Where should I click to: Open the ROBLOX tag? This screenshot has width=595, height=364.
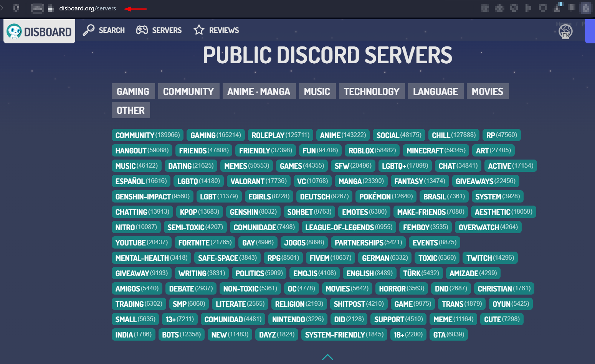pos(372,150)
